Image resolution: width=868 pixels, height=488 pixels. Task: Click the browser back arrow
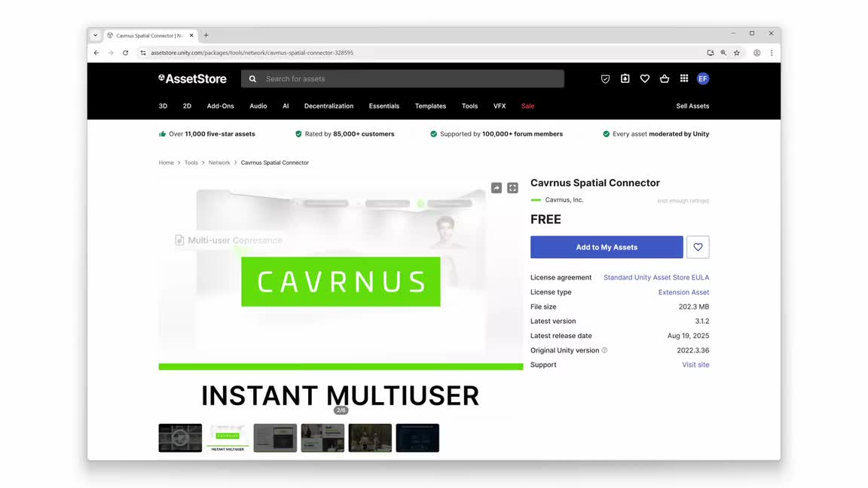coord(96,53)
